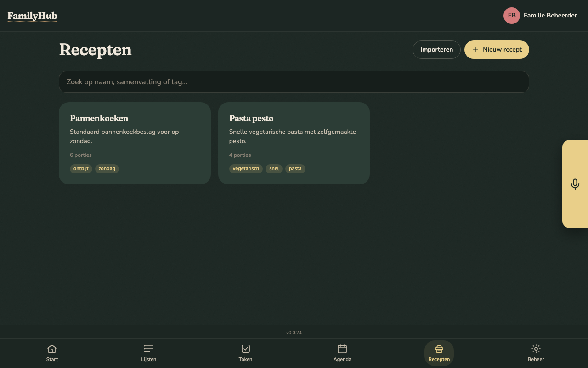The width and height of the screenshot is (588, 368).
Task: Select the Recepten basket icon
Action: click(x=439, y=349)
